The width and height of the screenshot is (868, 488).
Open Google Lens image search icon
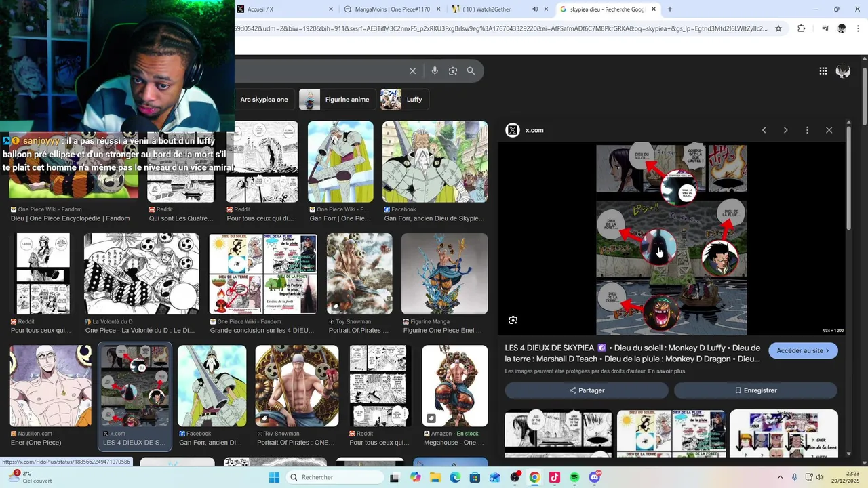[453, 70]
